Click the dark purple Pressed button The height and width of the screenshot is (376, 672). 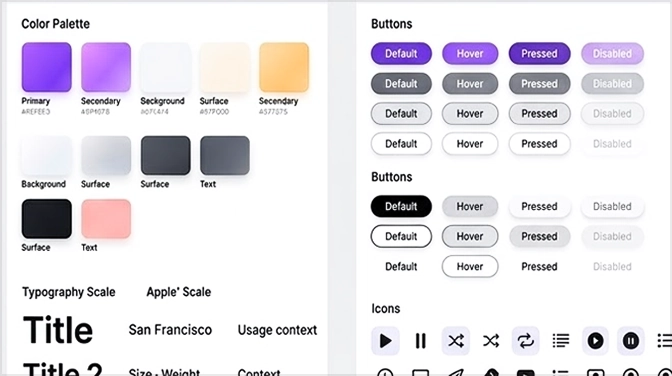[540, 54]
